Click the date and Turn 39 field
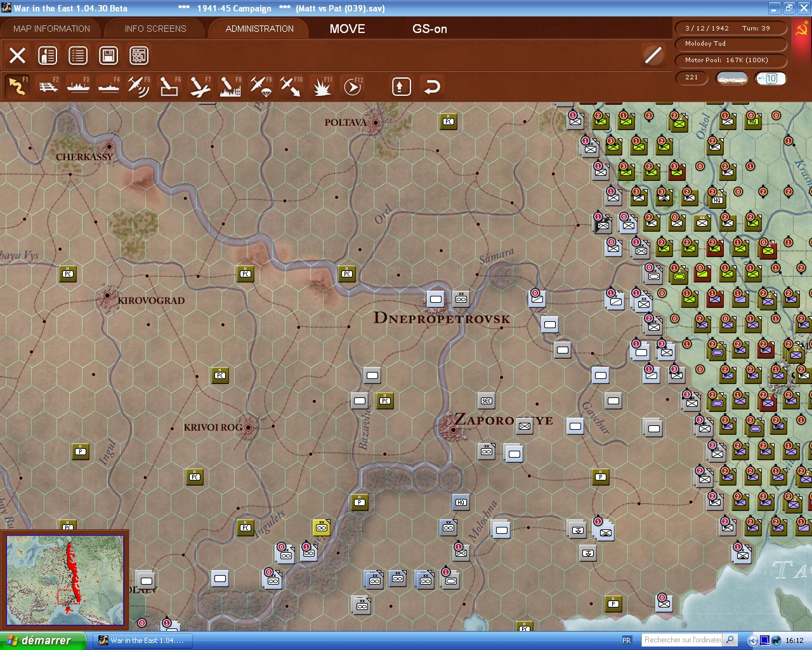 731,28
